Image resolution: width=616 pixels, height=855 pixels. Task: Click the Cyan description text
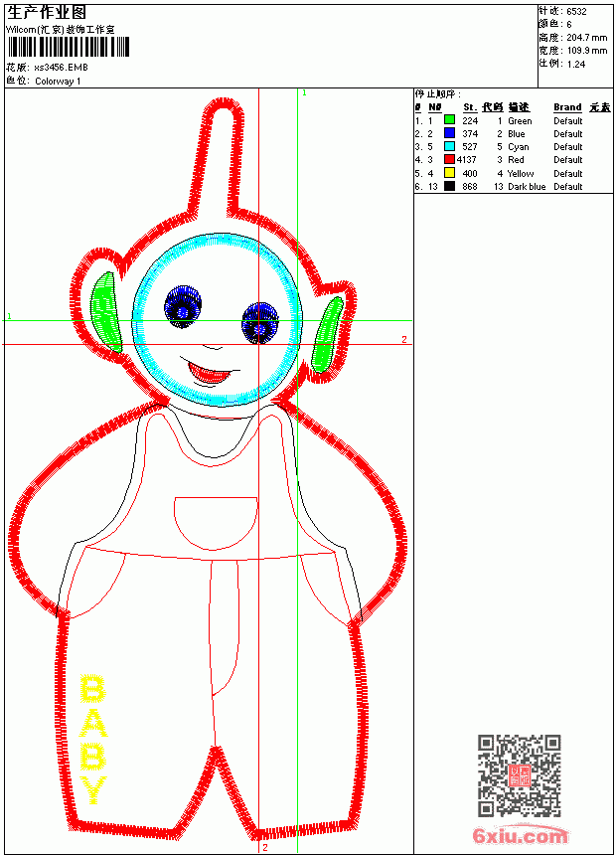(x=519, y=147)
